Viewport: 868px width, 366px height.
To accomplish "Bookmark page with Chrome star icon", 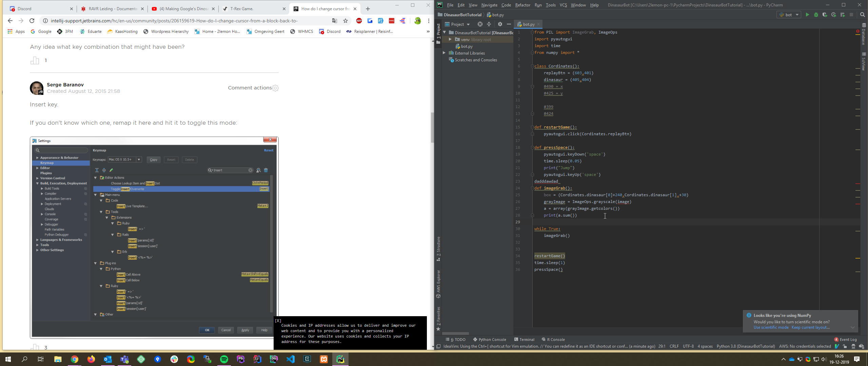I will 346,21.
